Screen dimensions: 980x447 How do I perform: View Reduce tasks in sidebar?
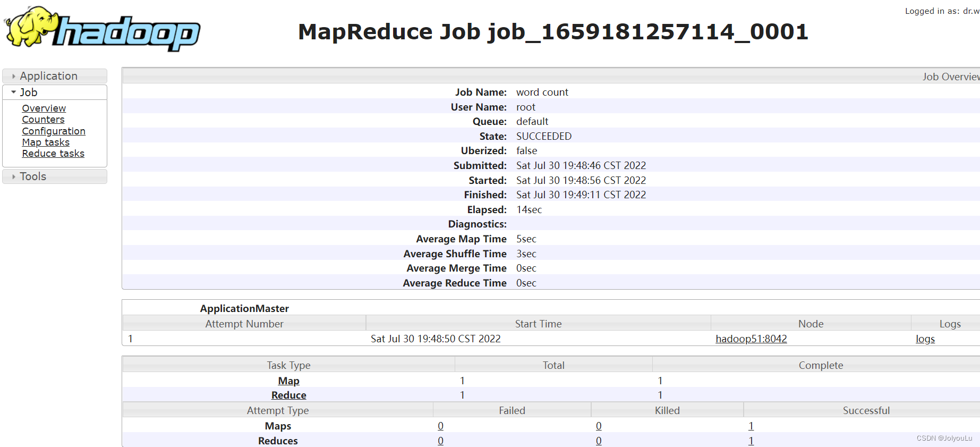tap(53, 154)
